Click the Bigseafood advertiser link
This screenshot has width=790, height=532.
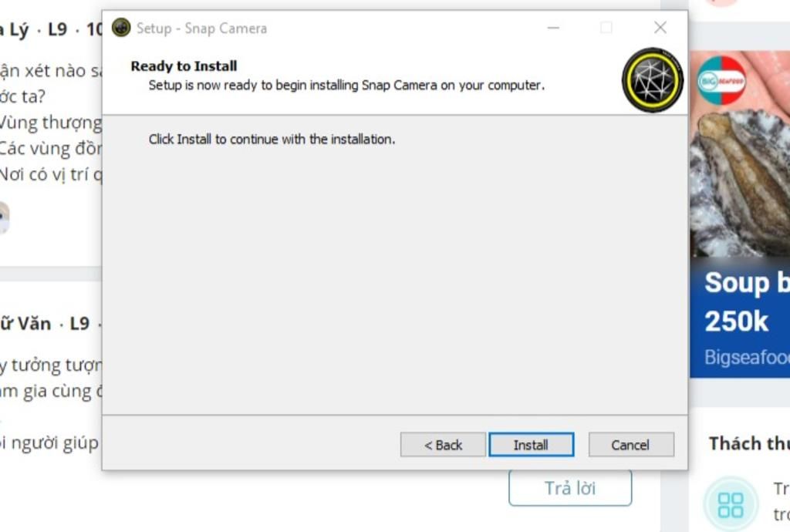pyautogui.click(x=747, y=357)
